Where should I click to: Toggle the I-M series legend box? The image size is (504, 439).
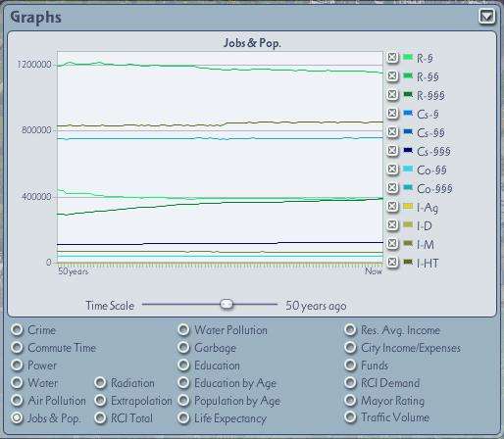[x=392, y=244]
